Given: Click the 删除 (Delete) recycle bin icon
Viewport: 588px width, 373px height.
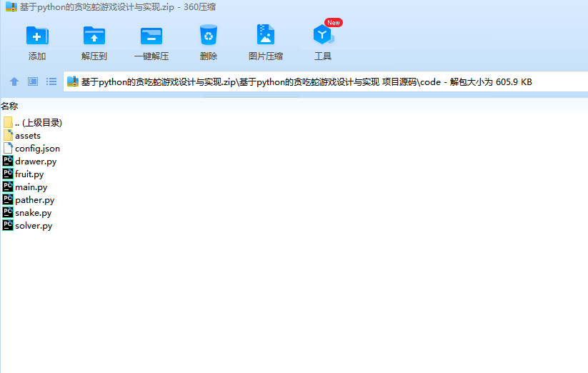Looking at the screenshot, I should click(209, 35).
